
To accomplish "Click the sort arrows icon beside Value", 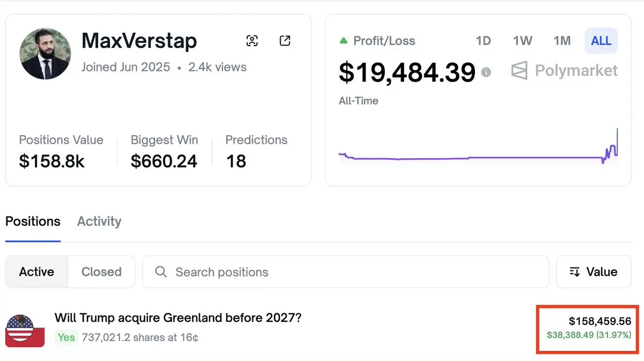I will [x=575, y=272].
